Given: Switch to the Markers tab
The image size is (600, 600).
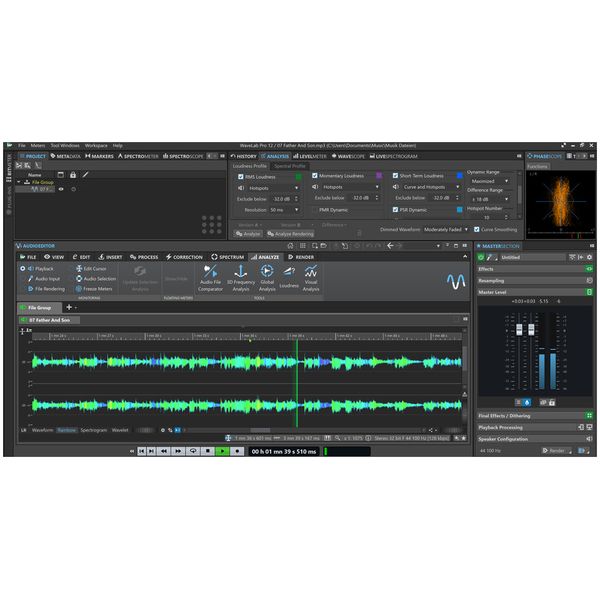Looking at the screenshot, I should click(x=99, y=156).
